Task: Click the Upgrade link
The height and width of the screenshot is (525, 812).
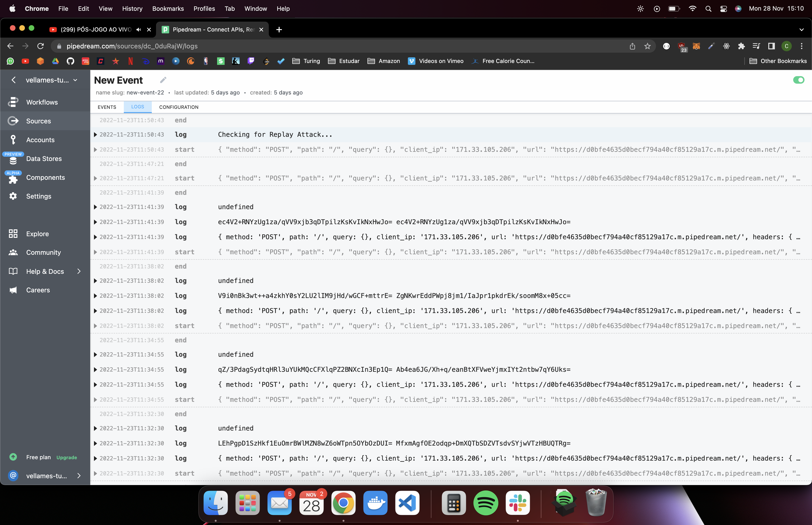Action: click(67, 457)
